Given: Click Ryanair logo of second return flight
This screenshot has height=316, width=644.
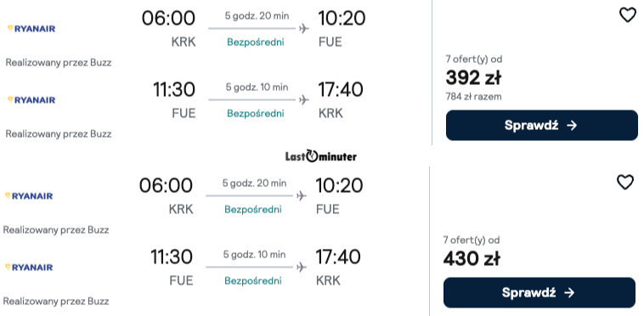Looking at the screenshot, I should click(29, 268).
